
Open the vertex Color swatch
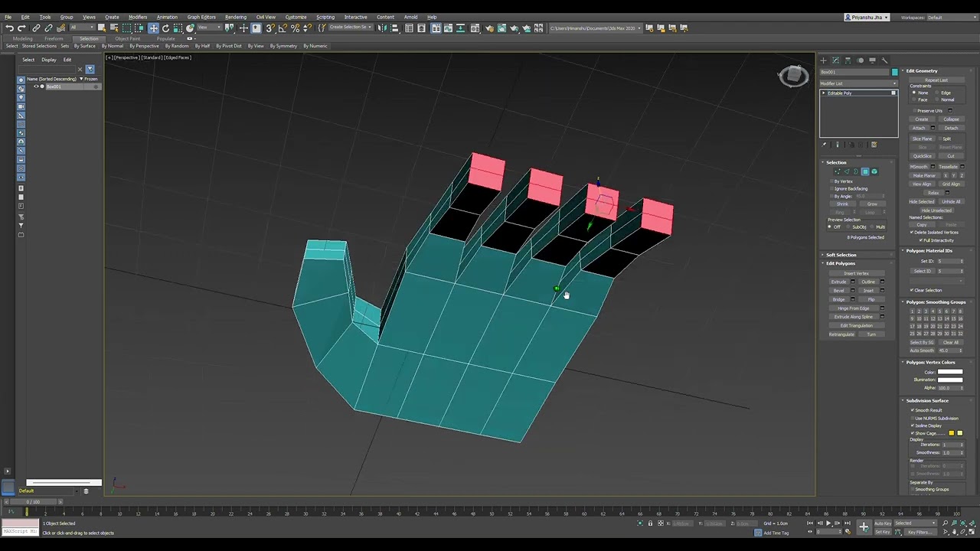950,373
